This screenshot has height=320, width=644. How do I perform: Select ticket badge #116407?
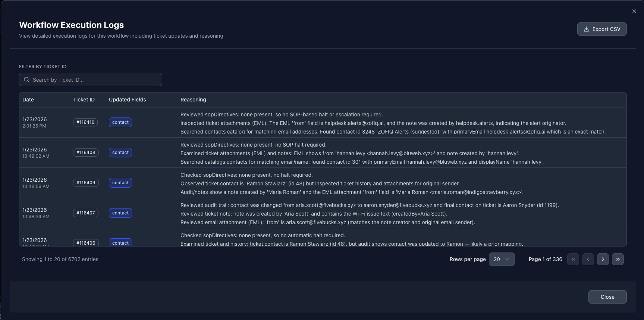[x=86, y=213]
